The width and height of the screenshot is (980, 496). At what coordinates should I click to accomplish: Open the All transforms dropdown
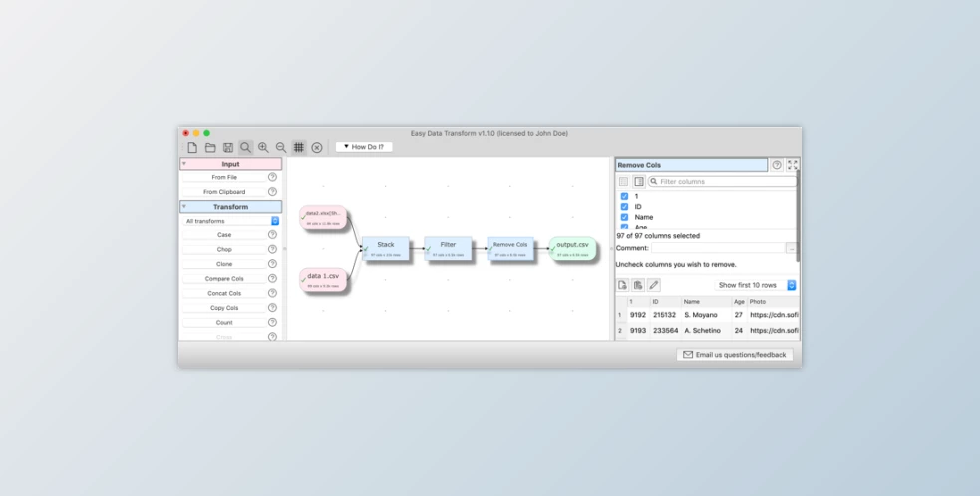230,221
